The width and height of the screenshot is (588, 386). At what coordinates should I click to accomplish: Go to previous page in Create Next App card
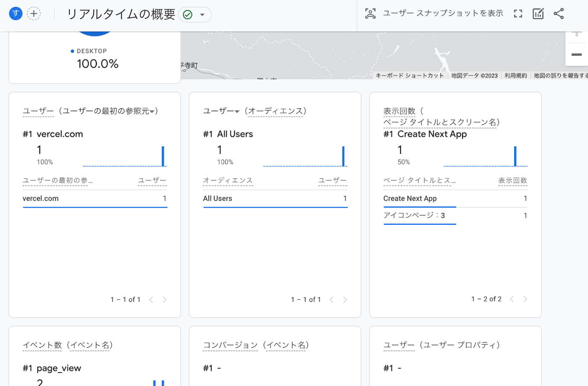coord(512,299)
